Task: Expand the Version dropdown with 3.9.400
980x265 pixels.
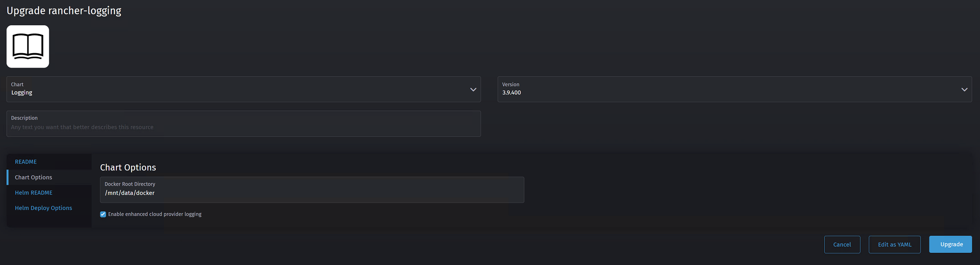Action: click(735, 89)
